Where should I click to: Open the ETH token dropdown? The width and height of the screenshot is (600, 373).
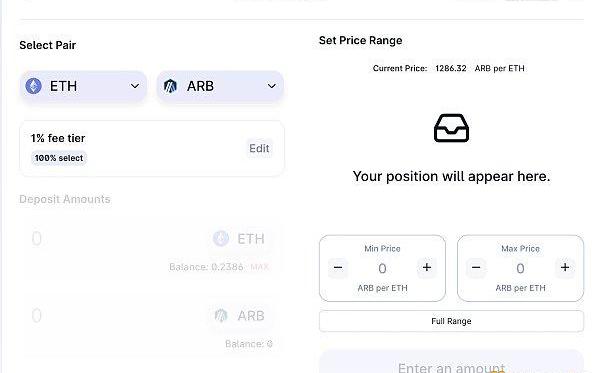click(83, 86)
